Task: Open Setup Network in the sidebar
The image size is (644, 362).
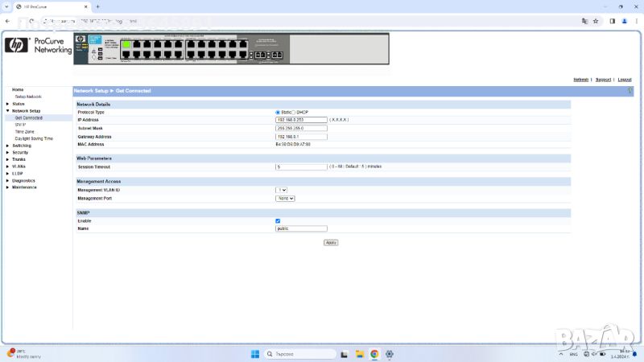Action: tap(28, 97)
